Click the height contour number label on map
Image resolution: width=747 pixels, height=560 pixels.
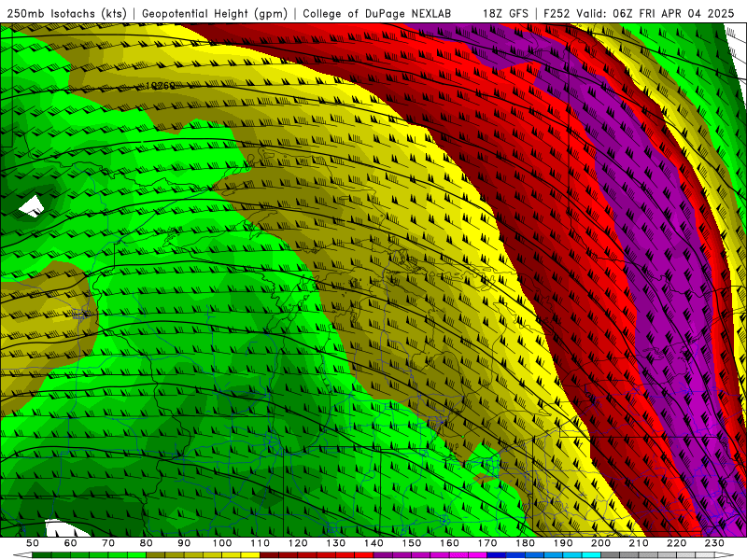[160, 86]
